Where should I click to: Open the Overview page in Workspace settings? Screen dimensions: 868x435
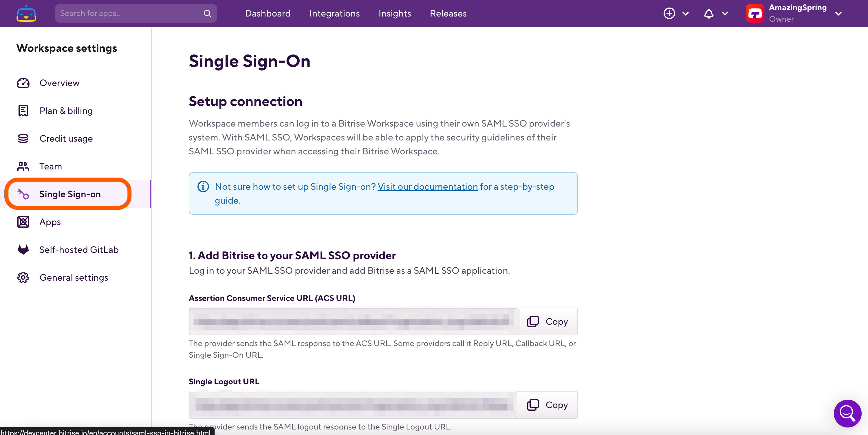pyautogui.click(x=59, y=83)
